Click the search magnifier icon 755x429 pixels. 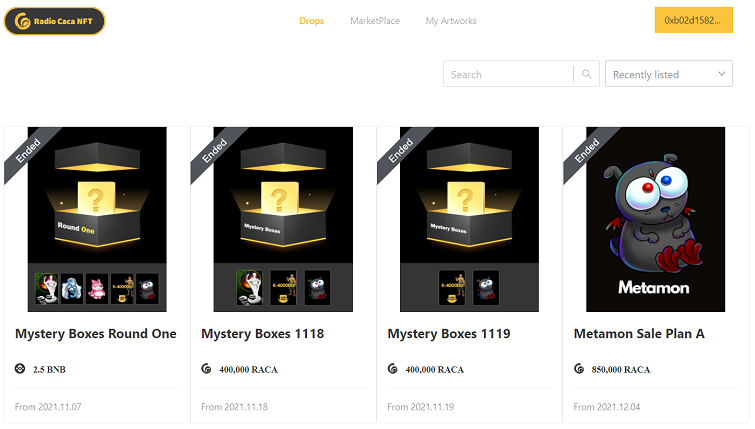pos(587,74)
